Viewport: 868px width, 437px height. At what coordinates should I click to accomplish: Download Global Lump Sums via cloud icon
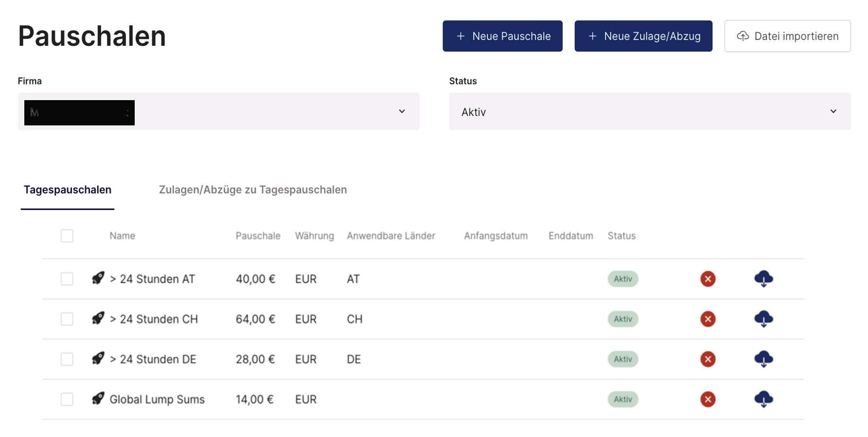coord(763,400)
